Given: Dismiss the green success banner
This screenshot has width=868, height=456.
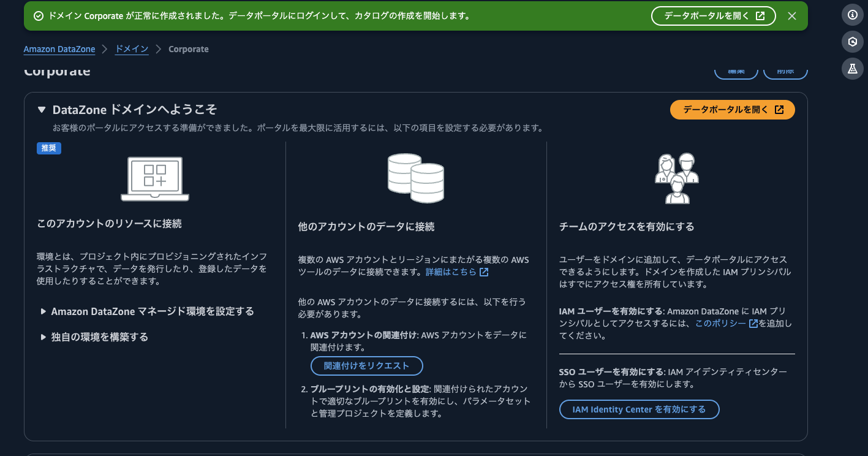Looking at the screenshot, I should [792, 15].
